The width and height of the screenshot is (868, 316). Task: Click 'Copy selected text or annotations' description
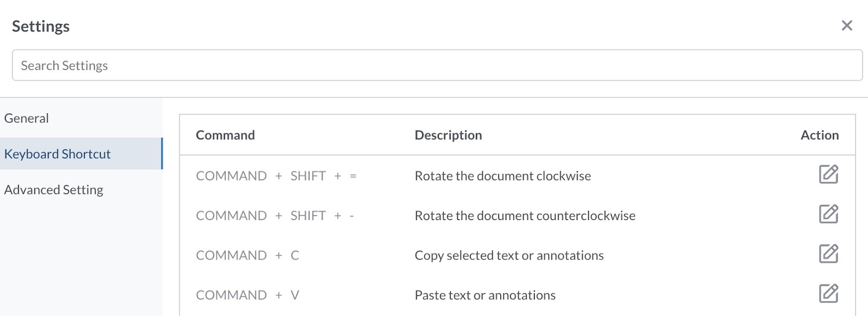509,255
